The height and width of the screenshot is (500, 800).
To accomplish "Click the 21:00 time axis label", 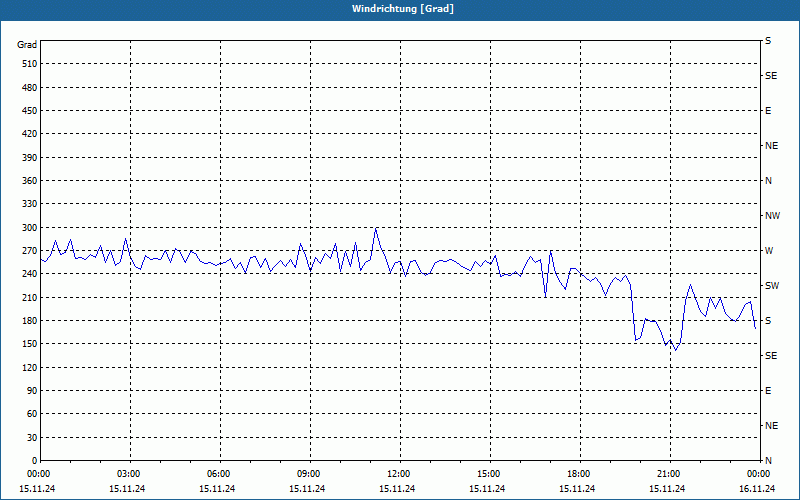I will pos(670,474).
